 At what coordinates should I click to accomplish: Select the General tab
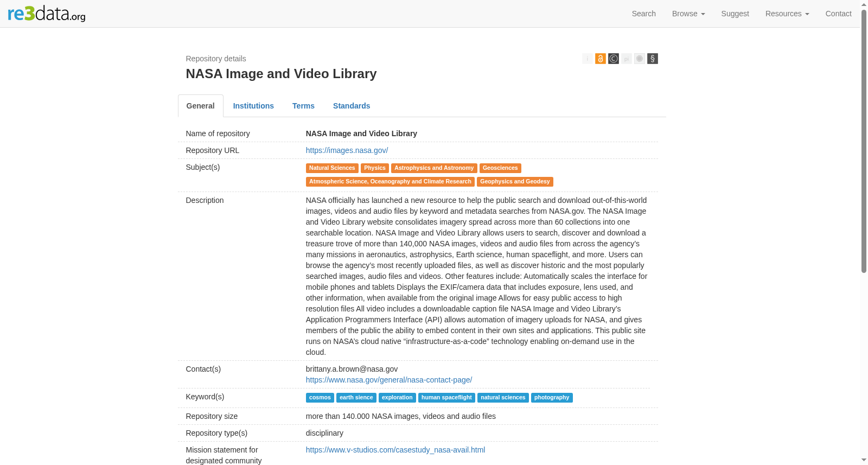point(201,106)
